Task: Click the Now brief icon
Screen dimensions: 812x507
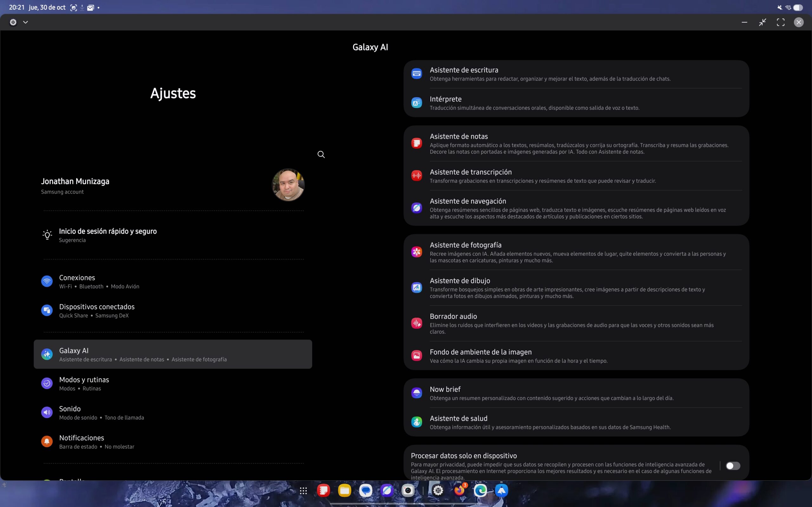Action: (x=416, y=393)
